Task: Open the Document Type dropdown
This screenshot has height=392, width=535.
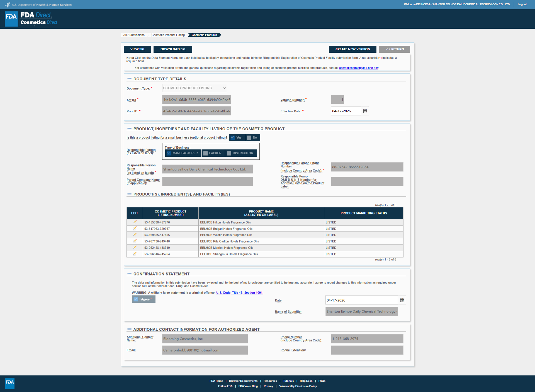Action: [194, 88]
